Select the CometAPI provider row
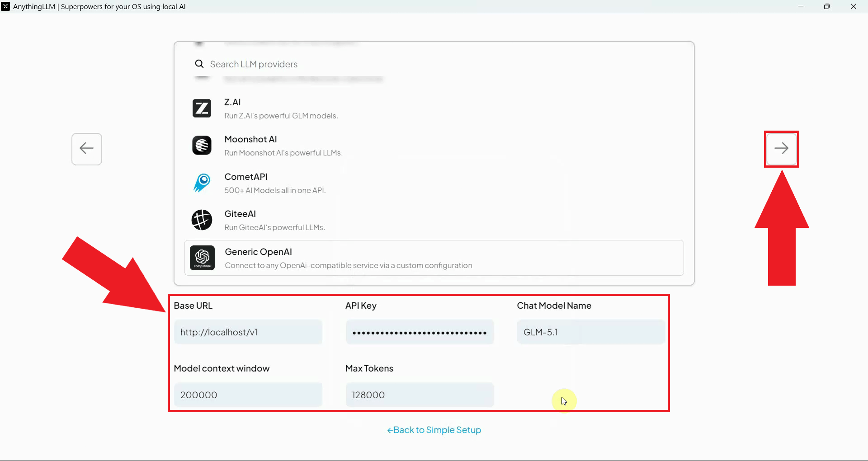Image resolution: width=868 pixels, height=461 pixels. click(274, 183)
